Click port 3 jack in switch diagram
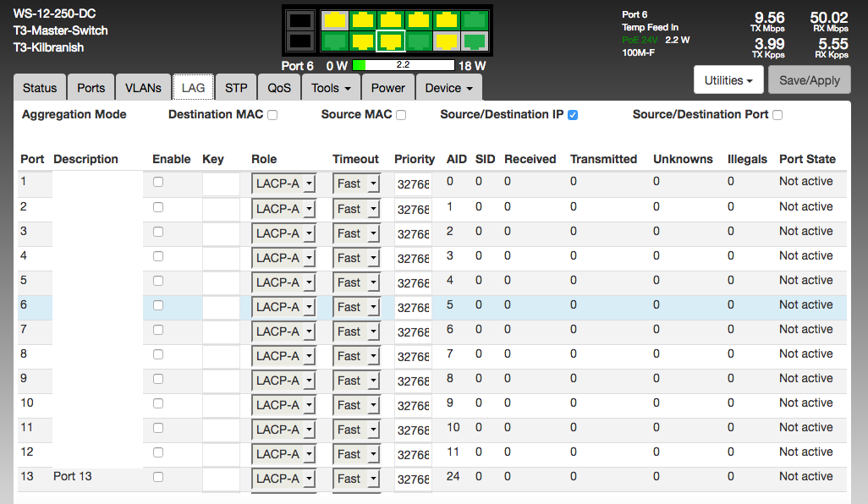Screen dimensions: 868x504 pos(363,20)
